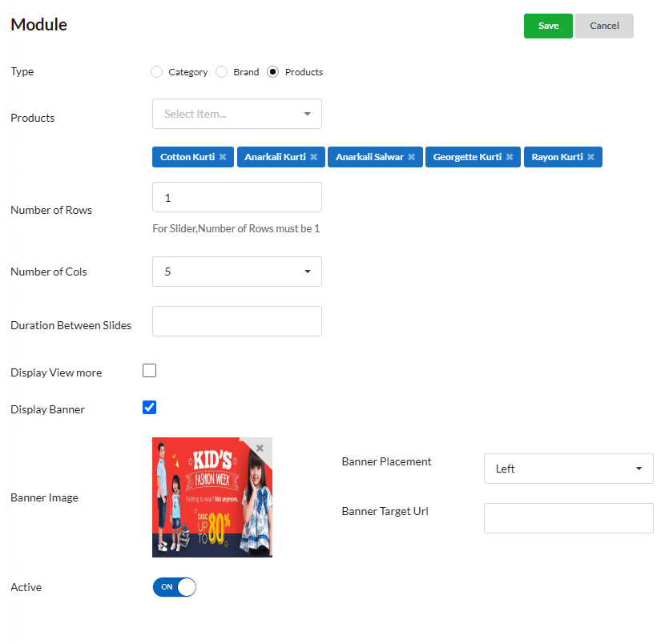Click the Banner Target Url input field

[569, 518]
